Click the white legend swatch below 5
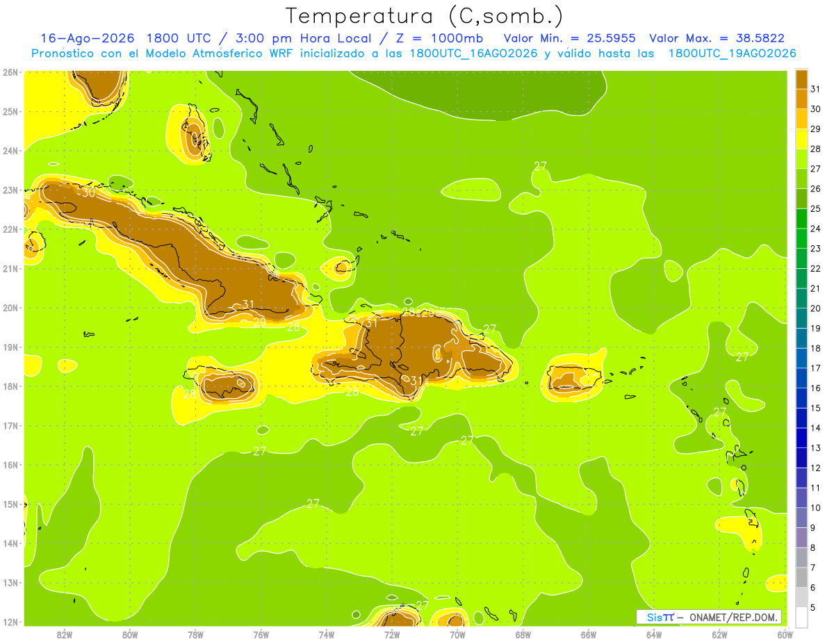The height and width of the screenshot is (644, 834). tap(801, 617)
